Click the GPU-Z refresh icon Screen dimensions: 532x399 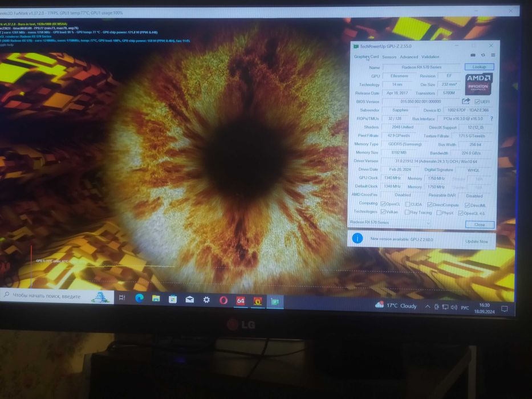point(483,55)
